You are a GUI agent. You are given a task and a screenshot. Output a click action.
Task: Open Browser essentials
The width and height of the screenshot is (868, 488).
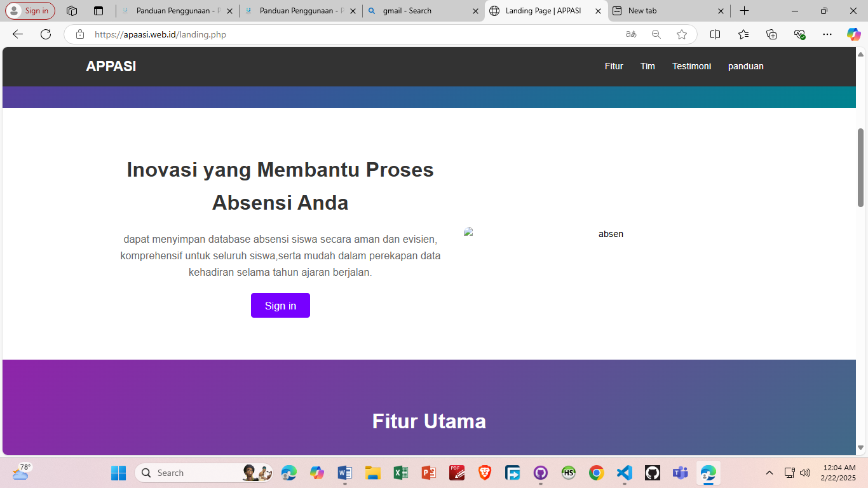(799, 34)
